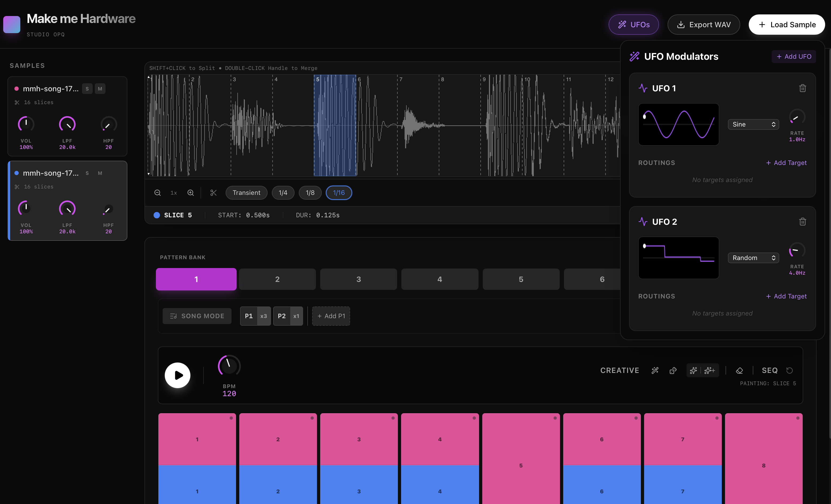Screen dimensions: 831x504
Task: Click blue sequencer pad 3
Action: click(359, 485)
